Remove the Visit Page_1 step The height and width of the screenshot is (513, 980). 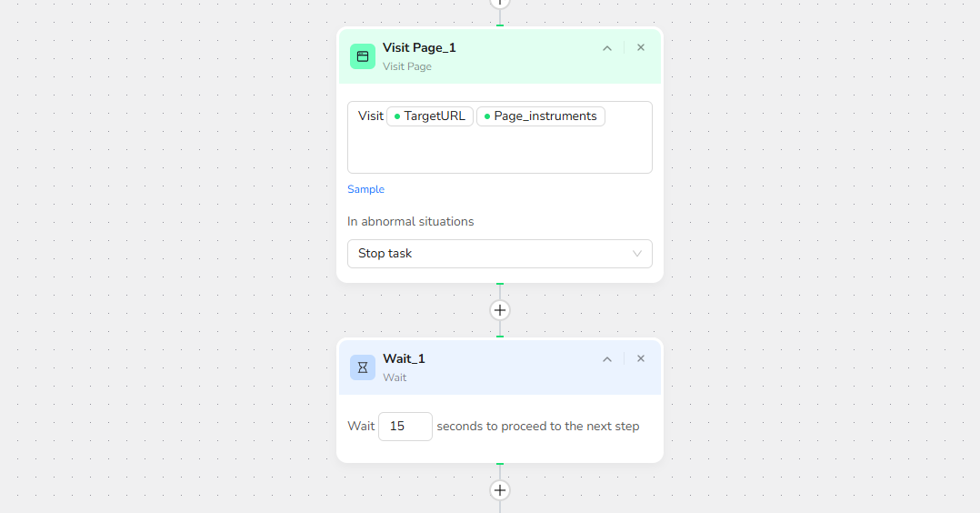pyautogui.click(x=641, y=47)
